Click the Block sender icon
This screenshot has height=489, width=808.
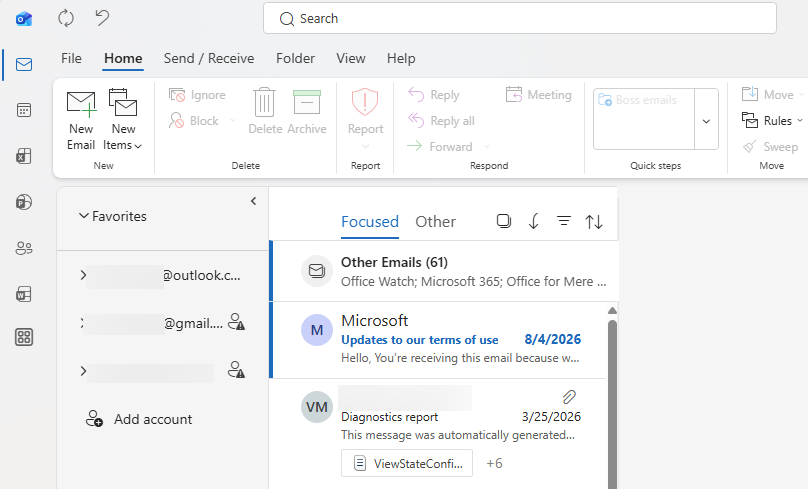(x=176, y=121)
